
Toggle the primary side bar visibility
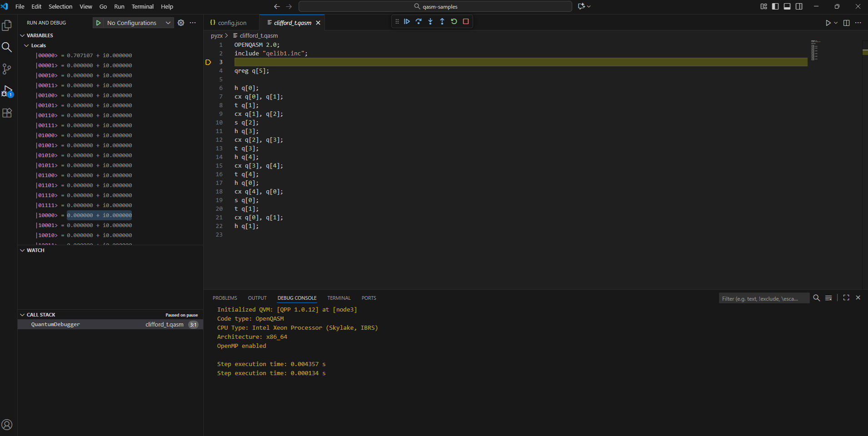pyautogui.click(x=775, y=6)
